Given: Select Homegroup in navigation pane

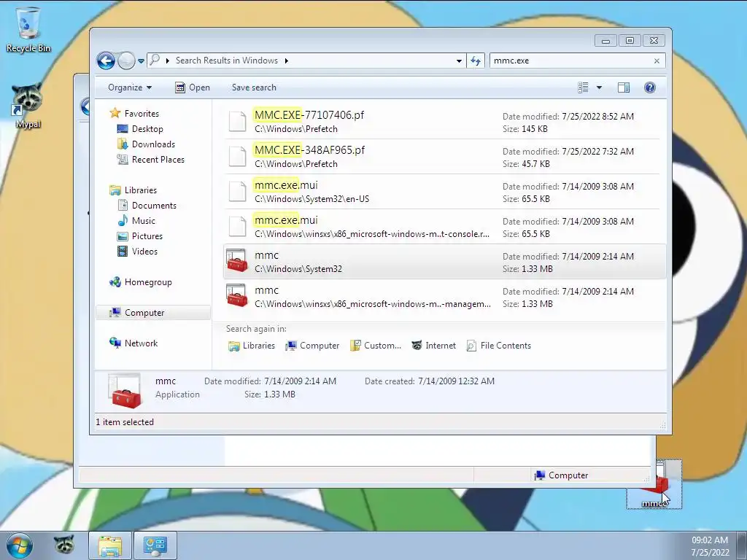Looking at the screenshot, I should click(148, 282).
